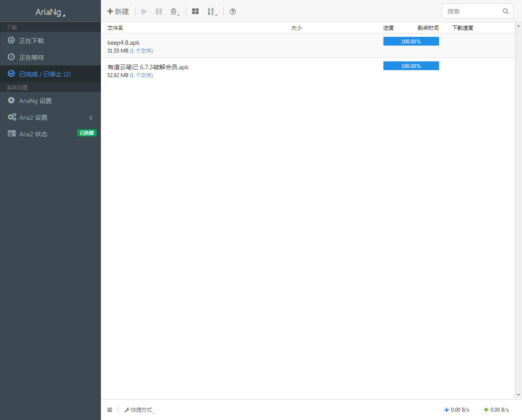Image resolution: width=522 pixels, height=420 pixels.
Task: Sort by 下载速度 column header
Action: click(x=462, y=28)
